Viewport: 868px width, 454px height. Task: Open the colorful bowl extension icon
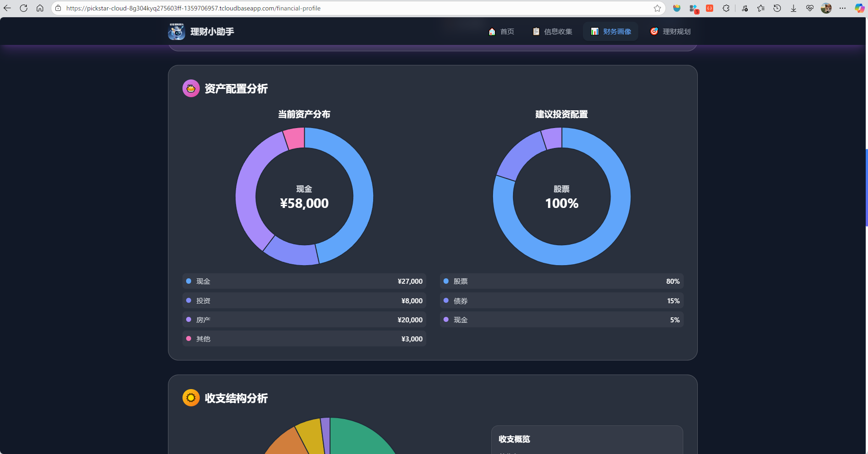[x=677, y=8]
